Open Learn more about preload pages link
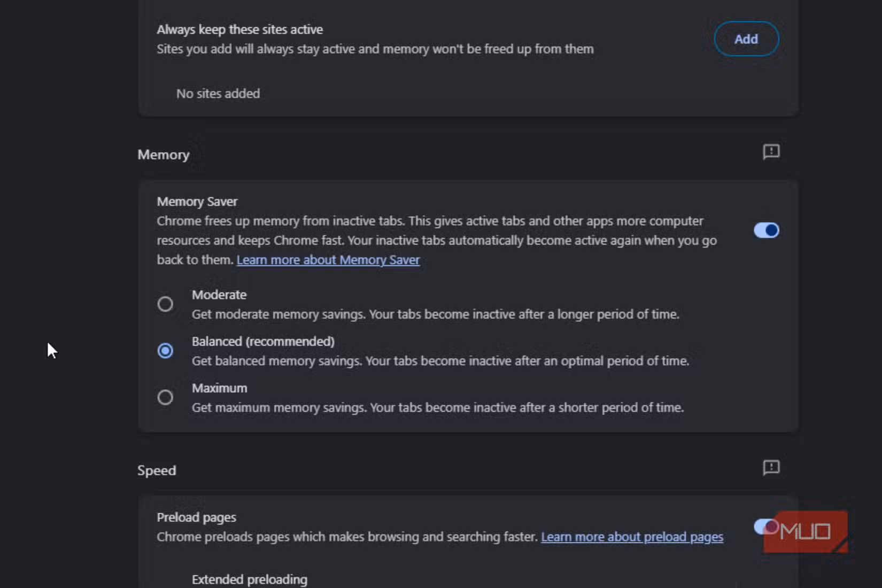Screen dimensions: 882x588 click(632, 537)
